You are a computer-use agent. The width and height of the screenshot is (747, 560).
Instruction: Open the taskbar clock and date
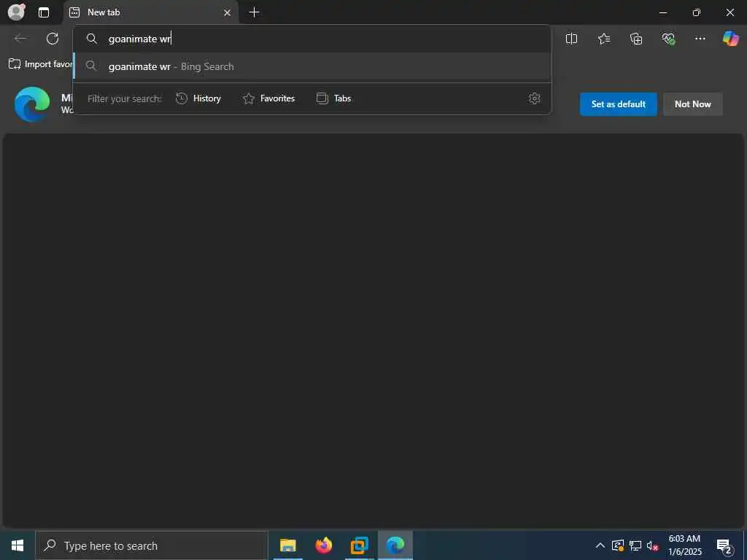coord(684,545)
